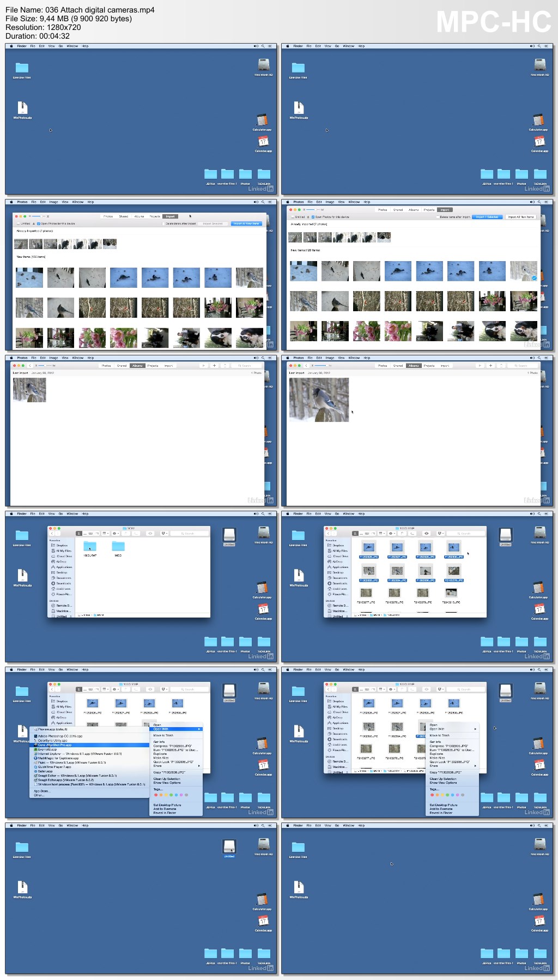This screenshot has width=558, height=980.
Task: Apply the green tag beside the Open With submenu
Action: 170,795
